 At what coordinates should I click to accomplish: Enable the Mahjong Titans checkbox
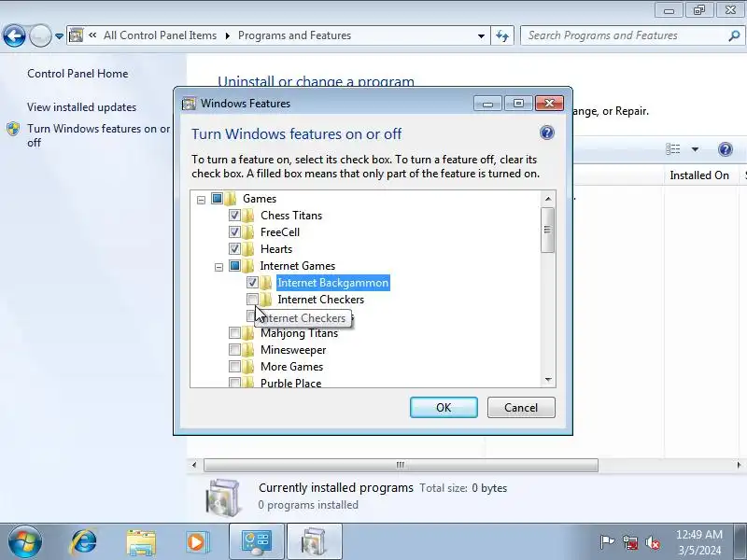(x=234, y=333)
